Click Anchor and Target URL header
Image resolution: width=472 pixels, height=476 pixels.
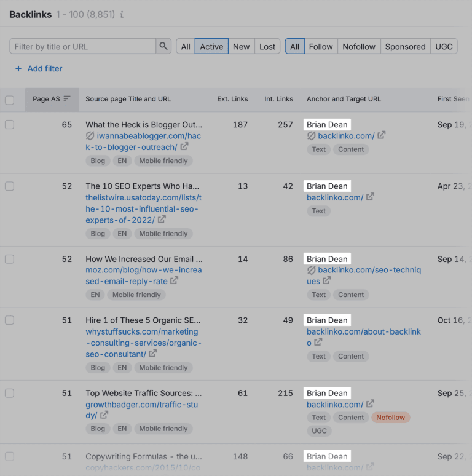coord(344,99)
